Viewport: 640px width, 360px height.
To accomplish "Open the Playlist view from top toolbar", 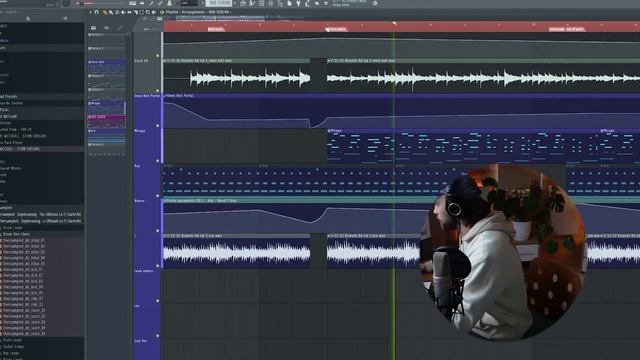I will coord(243,3).
